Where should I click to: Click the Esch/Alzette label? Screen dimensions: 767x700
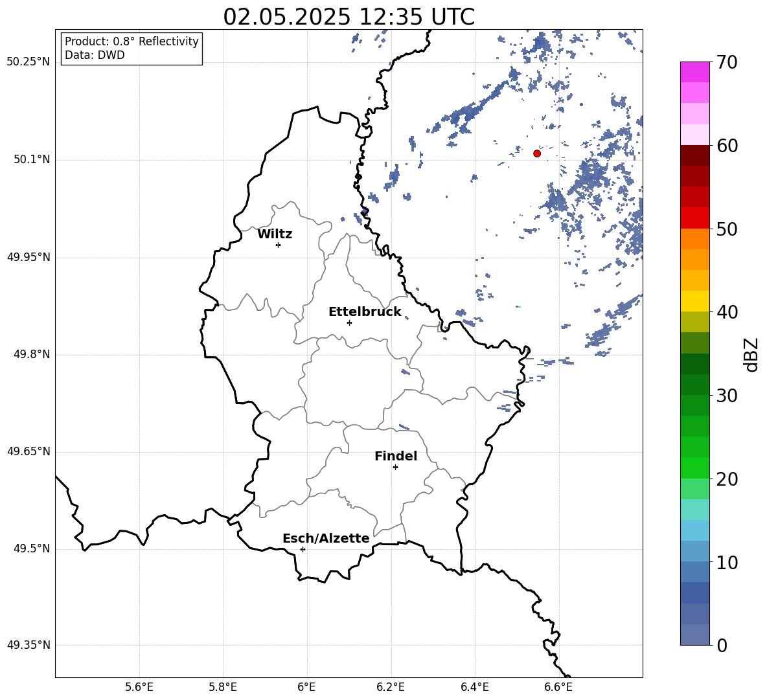(326, 538)
